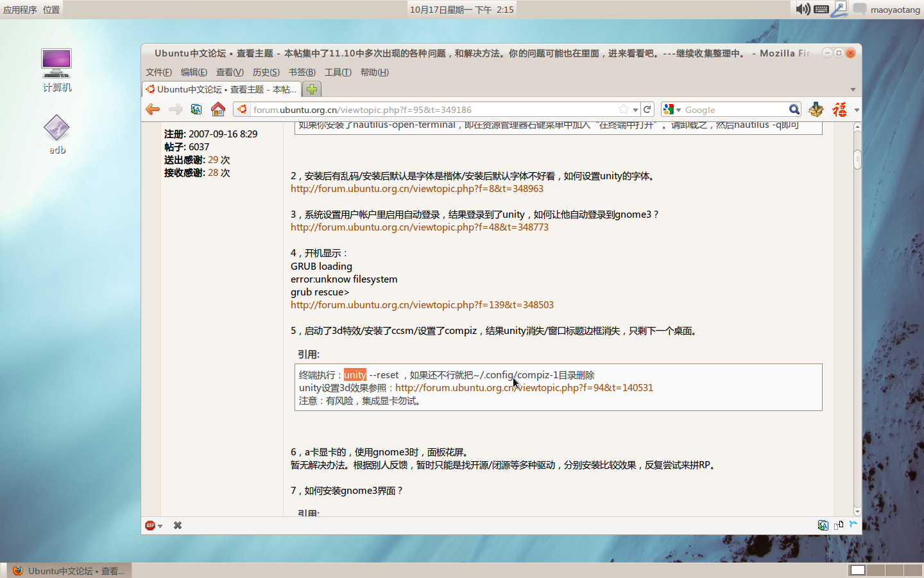The width and height of the screenshot is (924, 578).
Task: Open link viewtopic f=8&t=348963
Action: pos(417,189)
